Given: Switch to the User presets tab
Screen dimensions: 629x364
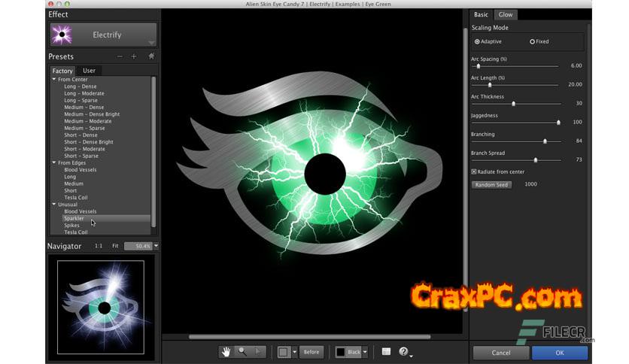Looking at the screenshot, I should tap(89, 71).
